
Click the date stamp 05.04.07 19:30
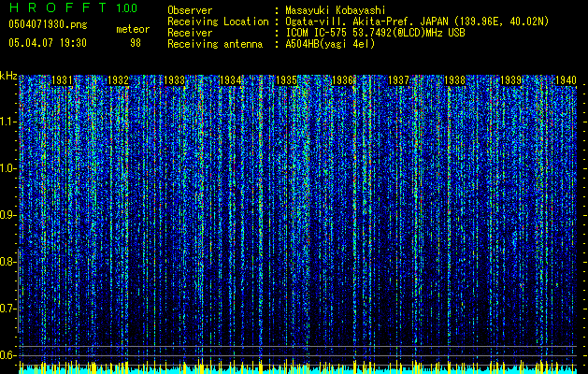48,43
